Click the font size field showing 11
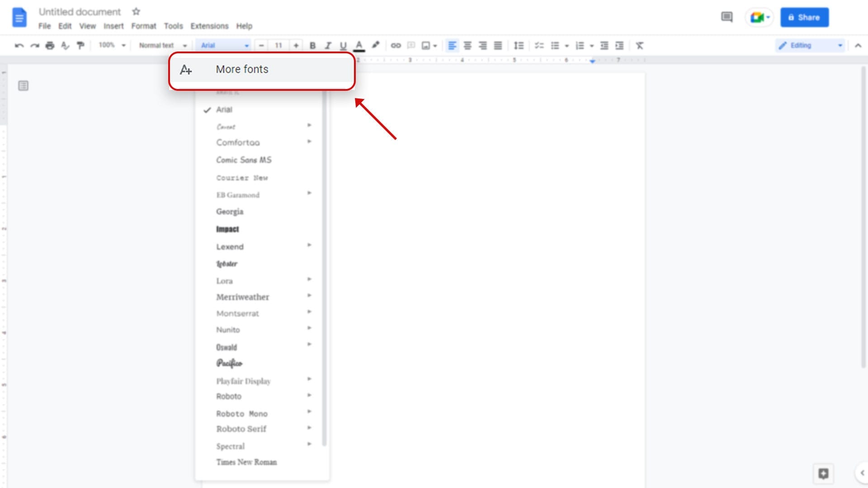868x488 pixels. point(278,45)
